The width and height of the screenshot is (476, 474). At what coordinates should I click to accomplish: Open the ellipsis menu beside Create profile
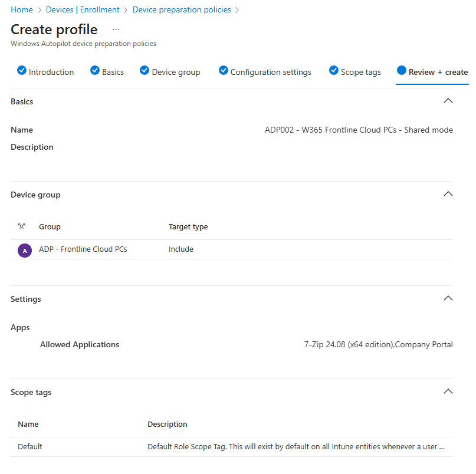pyautogui.click(x=116, y=29)
